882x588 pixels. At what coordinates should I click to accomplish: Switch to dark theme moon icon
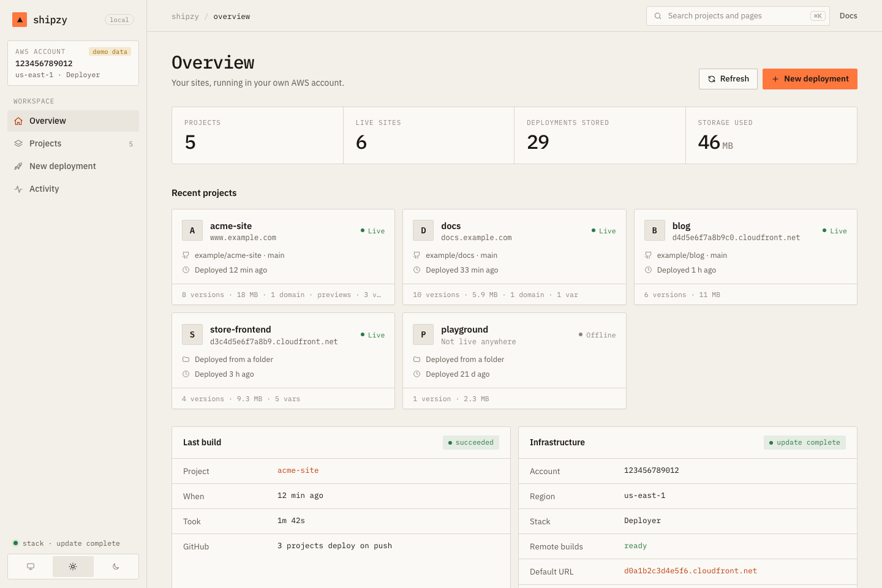(116, 567)
